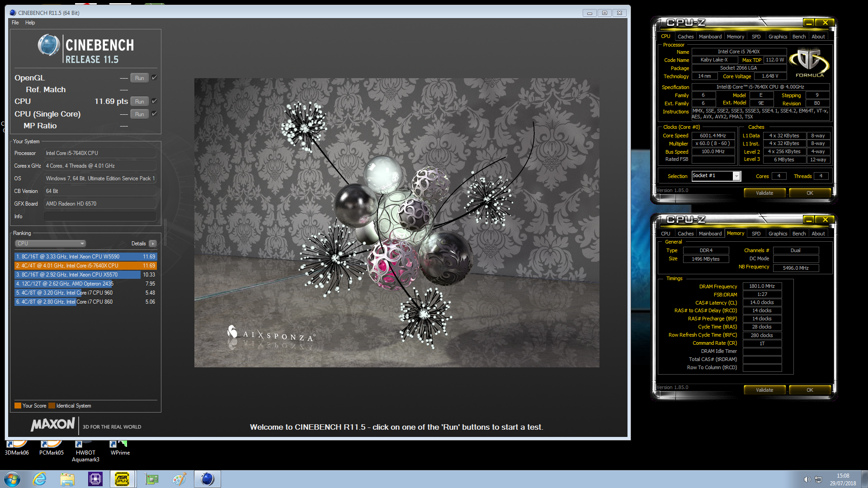Run the CPU benchmark
Screen dimensions: 868x488
(x=139, y=101)
